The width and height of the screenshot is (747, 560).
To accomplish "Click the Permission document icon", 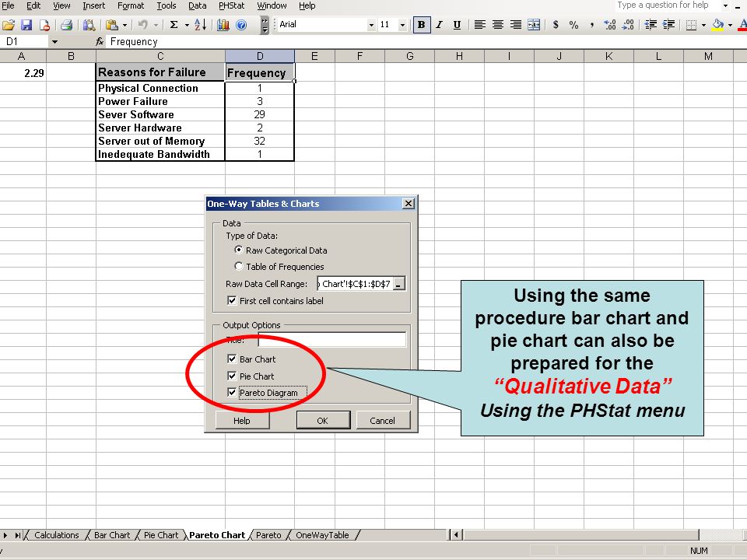I will click(44, 25).
